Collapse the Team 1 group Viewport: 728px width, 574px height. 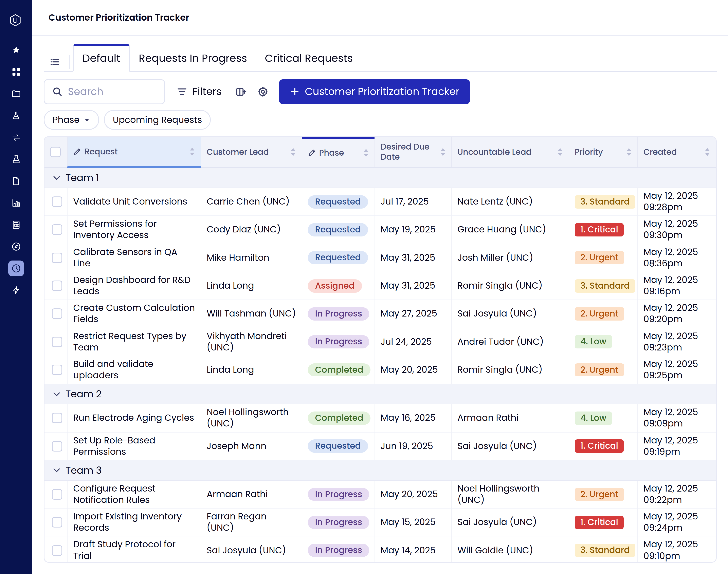tap(56, 178)
